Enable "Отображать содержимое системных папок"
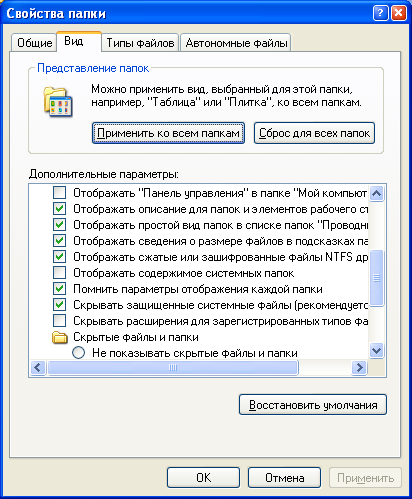This screenshot has height=499, width=412. [x=60, y=273]
